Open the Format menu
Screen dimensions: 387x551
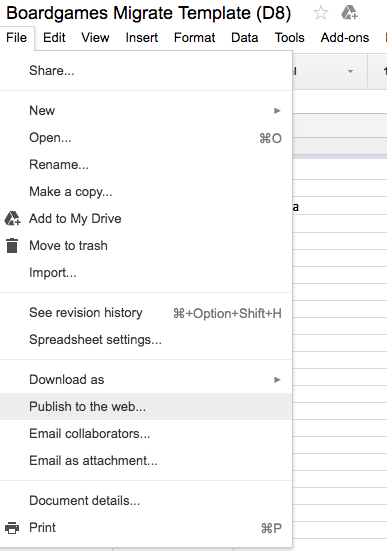tap(194, 38)
